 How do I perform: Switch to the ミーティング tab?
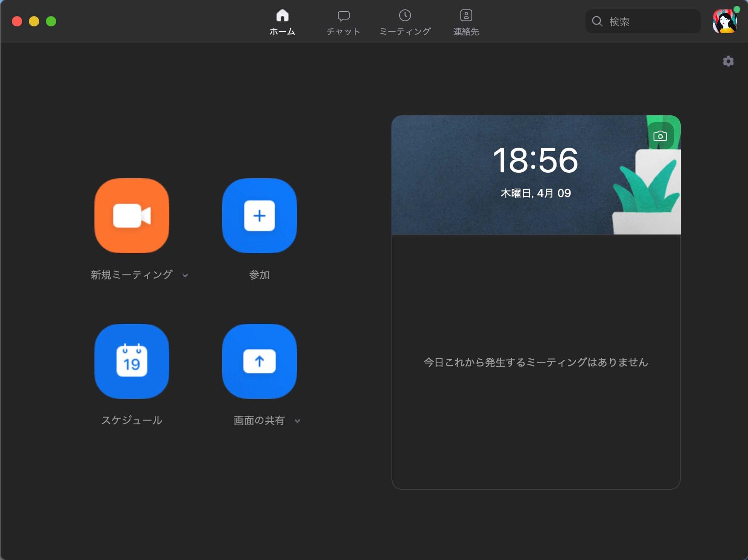coord(405,23)
